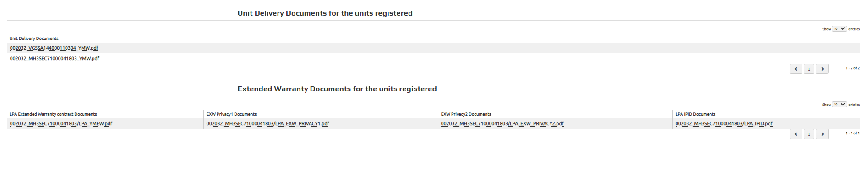Open the LPA_EXW_PRIVACY1.pdf link
The height and width of the screenshot is (172, 868).
coord(267,123)
